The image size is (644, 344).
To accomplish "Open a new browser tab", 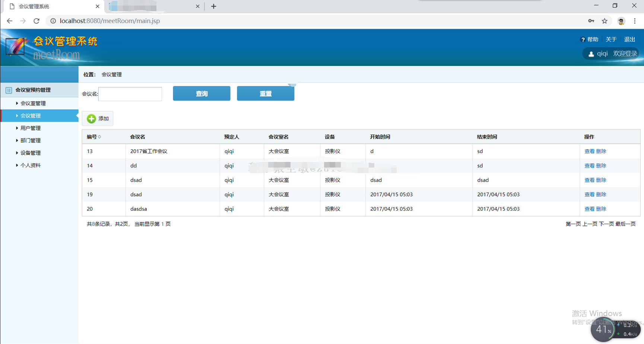I will click(x=213, y=6).
